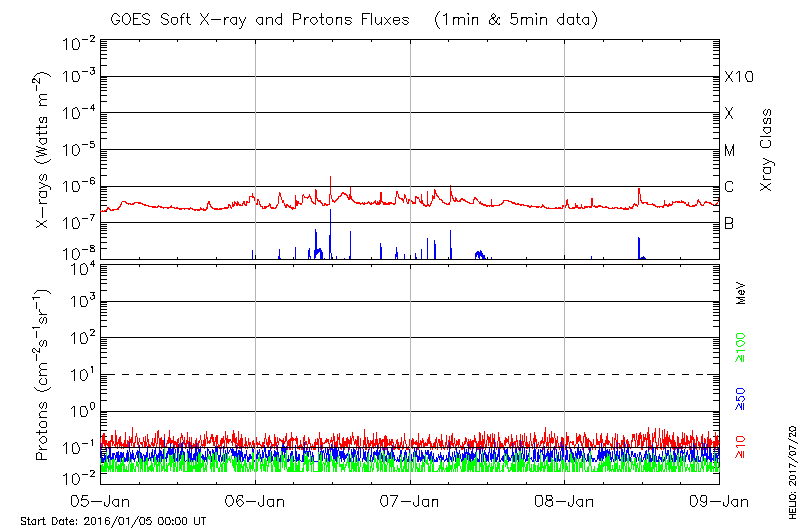
Task: Click the B flare class label
Action: (x=729, y=223)
